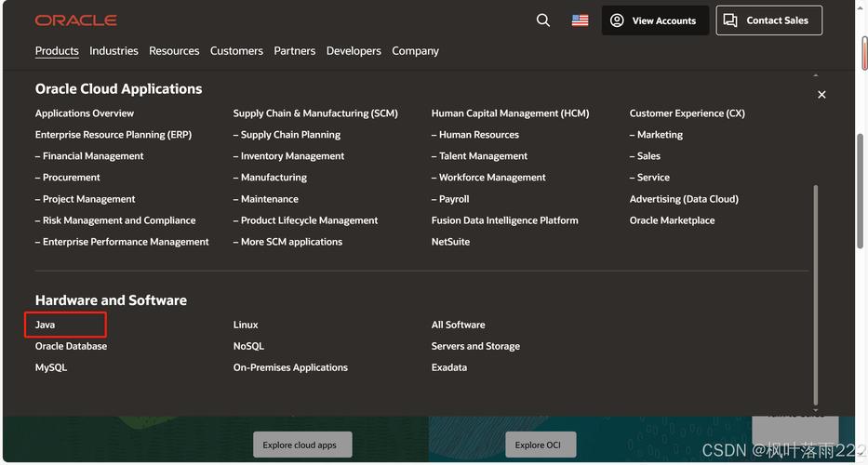This screenshot has width=868, height=465.
Task: Click the Java link
Action: (45, 325)
